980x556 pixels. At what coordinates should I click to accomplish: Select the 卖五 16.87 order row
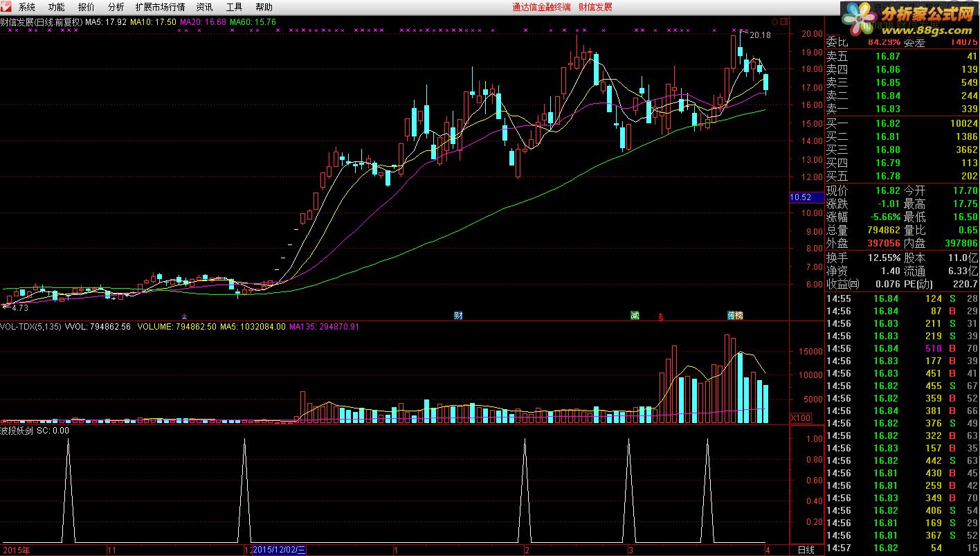tap(902, 57)
